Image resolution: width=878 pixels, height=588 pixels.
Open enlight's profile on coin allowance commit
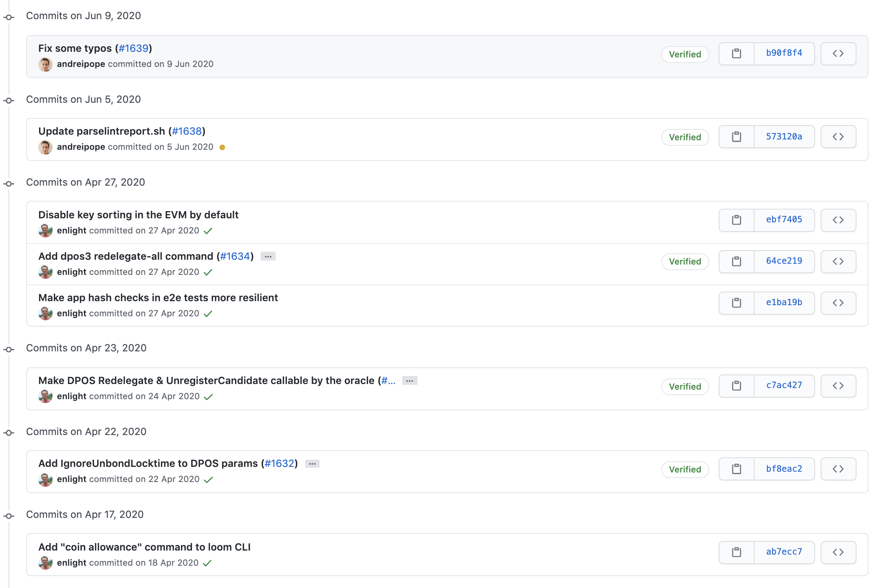point(72,563)
